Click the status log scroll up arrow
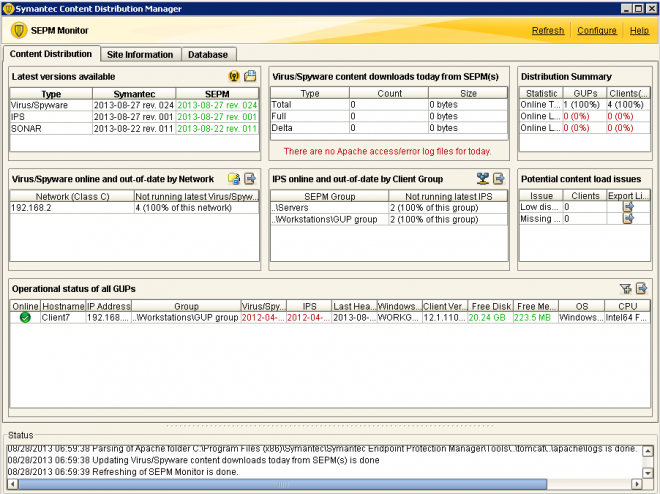Viewport: 660px width, 494px height. [648, 451]
